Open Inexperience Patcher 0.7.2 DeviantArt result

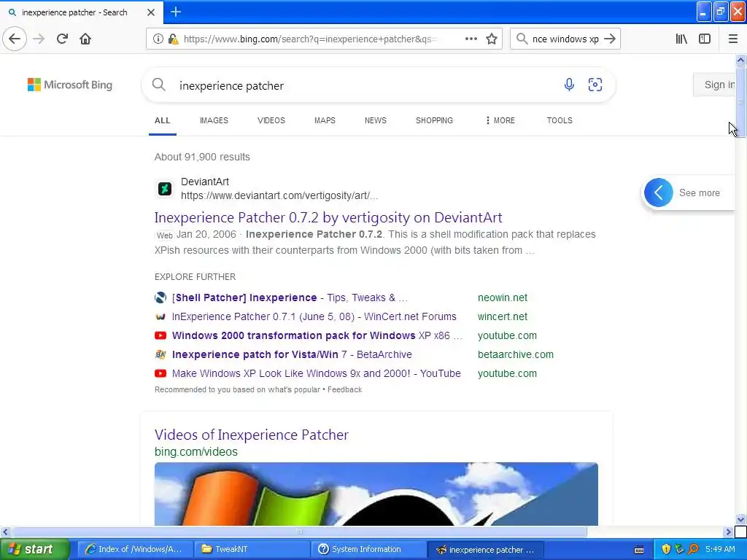(x=328, y=217)
